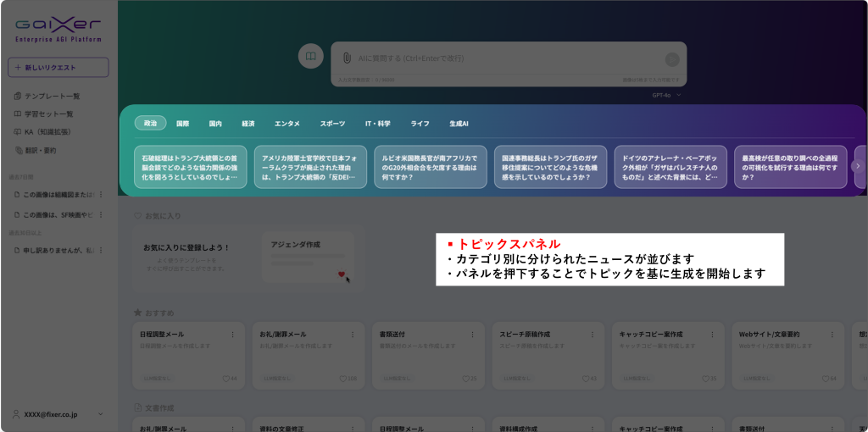Click the AIに質問する input field
Viewport: 868px width, 432px height.
(504, 58)
